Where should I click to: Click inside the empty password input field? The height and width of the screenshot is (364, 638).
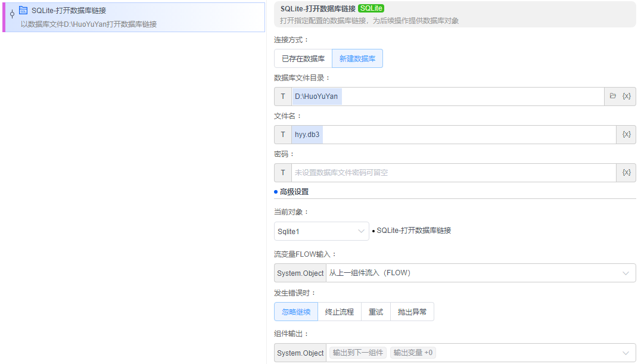tap(417, 172)
